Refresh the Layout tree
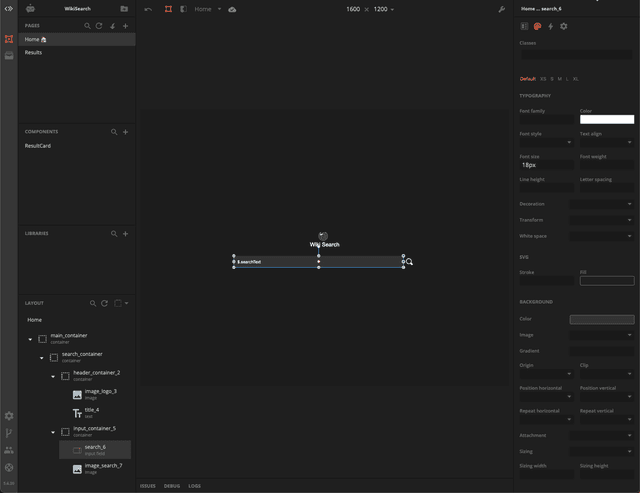The width and height of the screenshot is (640, 493). (104, 303)
